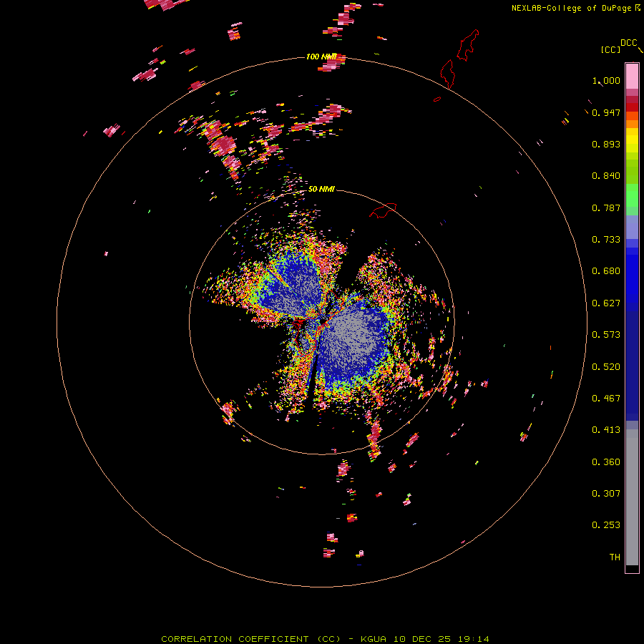Select the 0.680 scale value
The image size is (644, 644).
pyautogui.click(x=606, y=271)
